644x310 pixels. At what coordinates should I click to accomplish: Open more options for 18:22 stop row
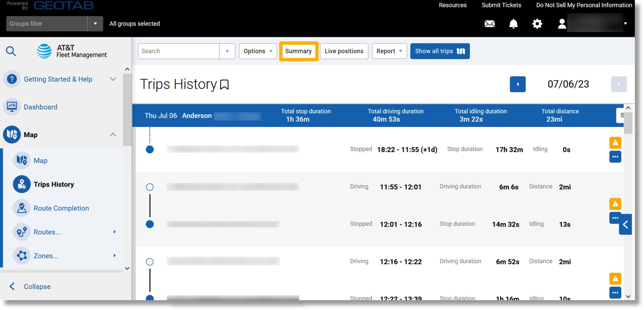click(x=615, y=157)
